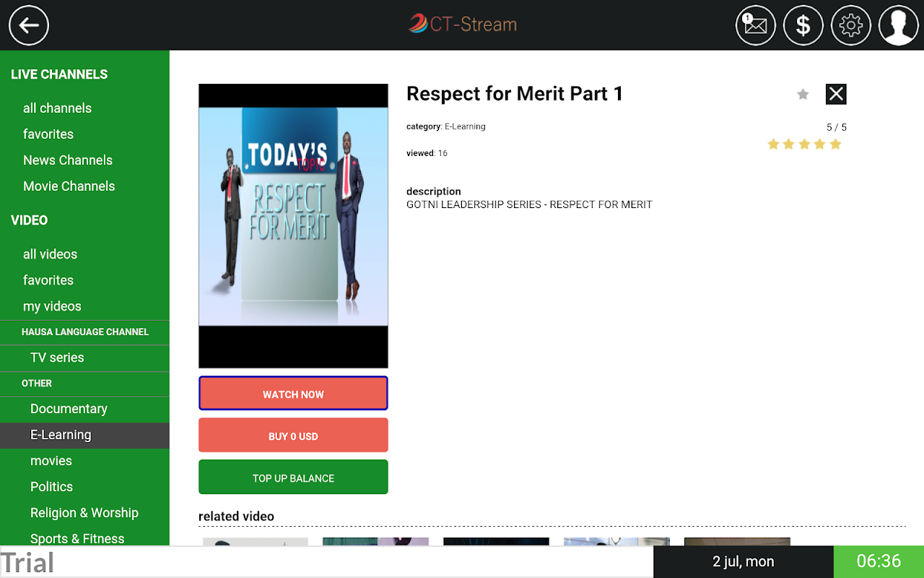Open my videos in sidebar
Screen dimensions: 924x578
(x=52, y=306)
